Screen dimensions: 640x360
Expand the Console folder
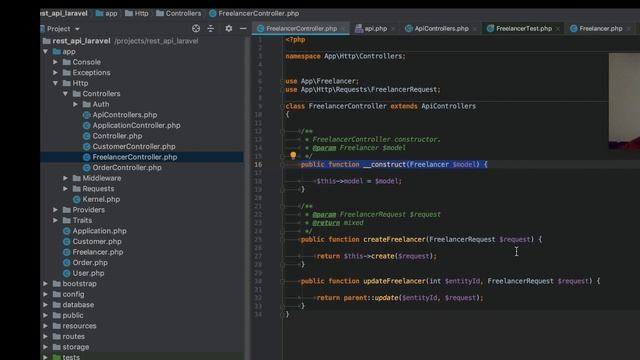click(x=56, y=62)
